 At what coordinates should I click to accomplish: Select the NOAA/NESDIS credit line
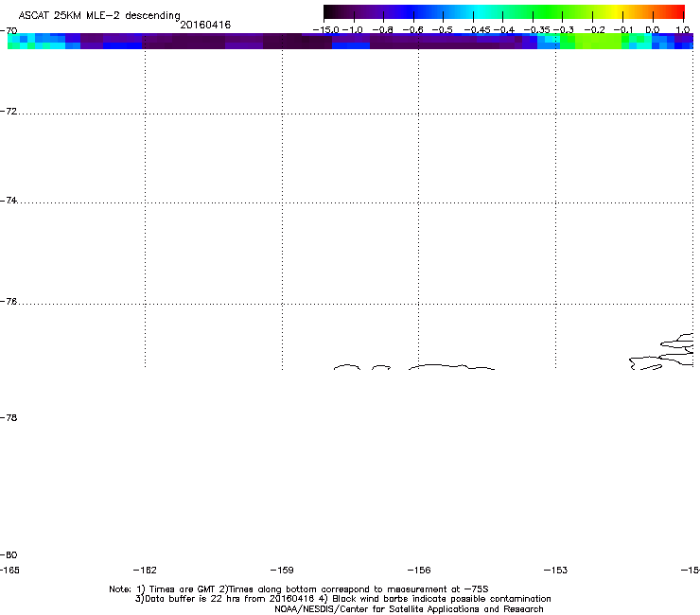pos(409,608)
